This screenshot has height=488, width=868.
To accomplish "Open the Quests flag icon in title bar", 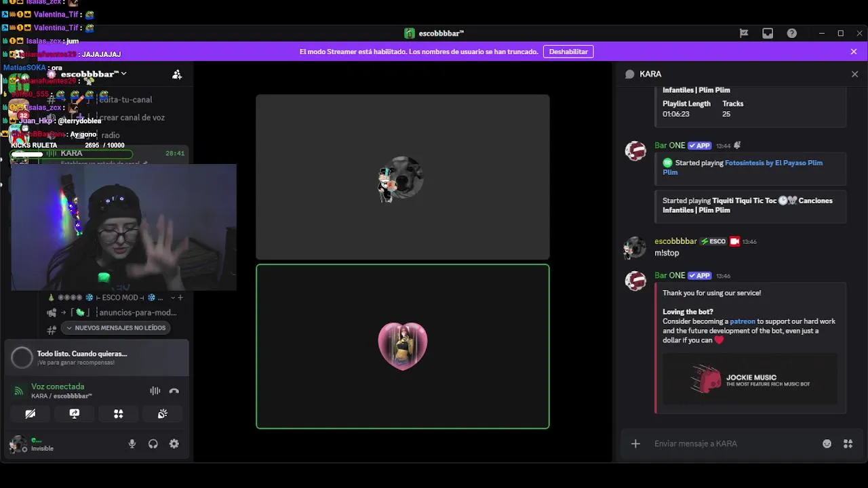I will (x=743, y=33).
